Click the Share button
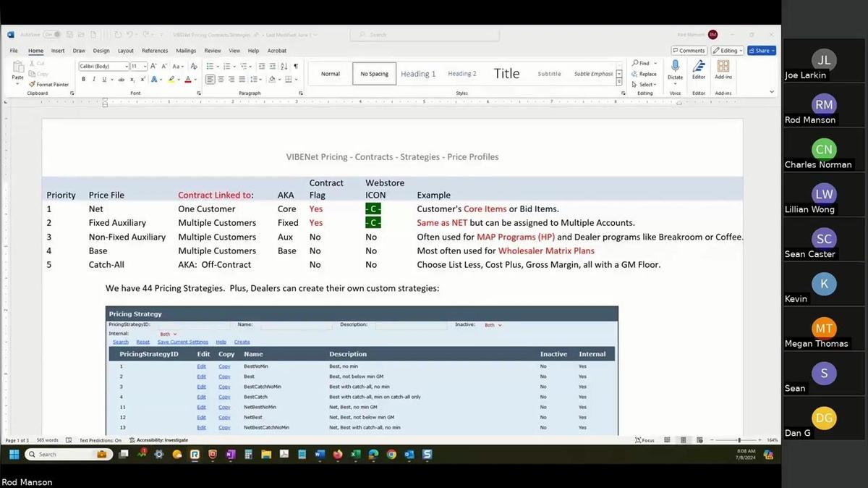The width and height of the screenshot is (868, 488). (x=763, y=50)
